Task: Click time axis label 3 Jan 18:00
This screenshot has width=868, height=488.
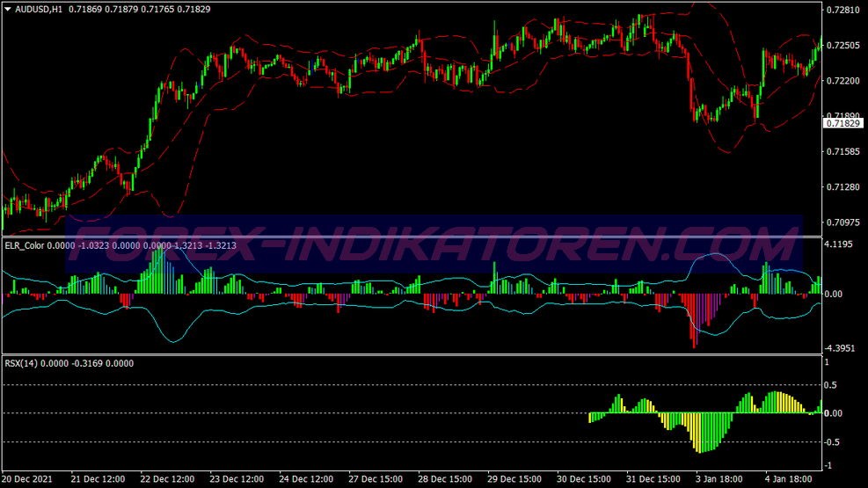Action: [719, 479]
